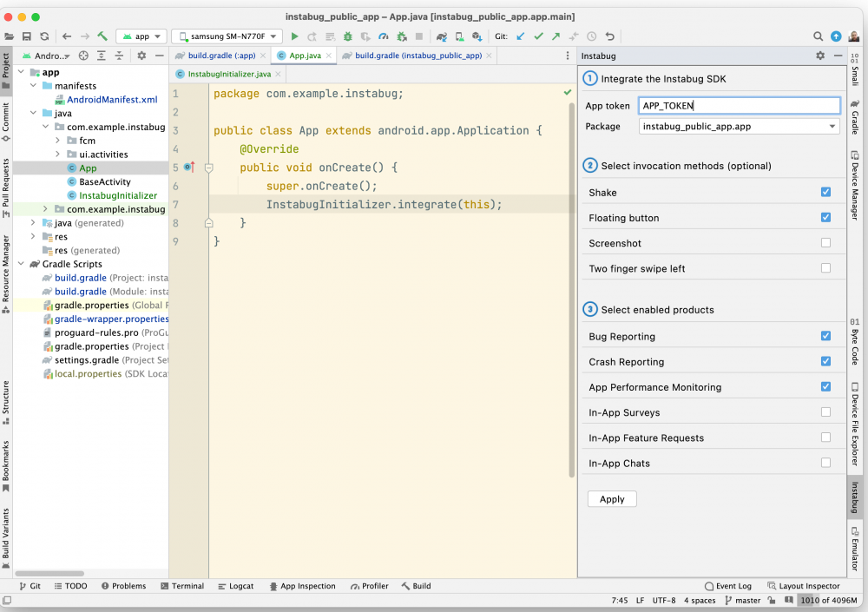Click the Git commit green checkmark
The width and height of the screenshot is (868, 612).
point(538,36)
